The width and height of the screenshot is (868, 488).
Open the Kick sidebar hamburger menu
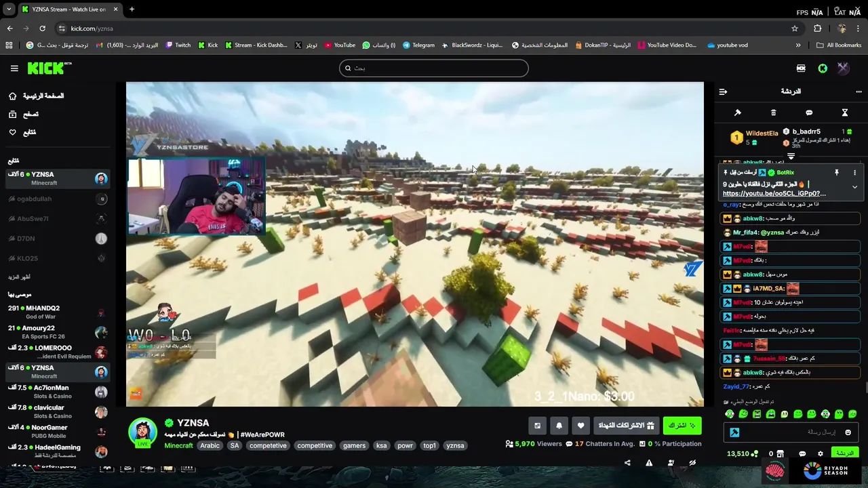pyautogui.click(x=14, y=68)
